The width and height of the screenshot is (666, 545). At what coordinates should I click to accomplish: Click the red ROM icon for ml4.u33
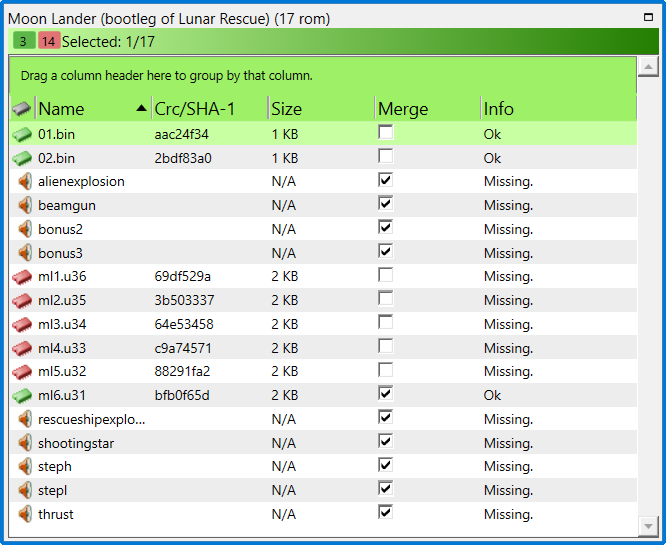pos(22,348)
